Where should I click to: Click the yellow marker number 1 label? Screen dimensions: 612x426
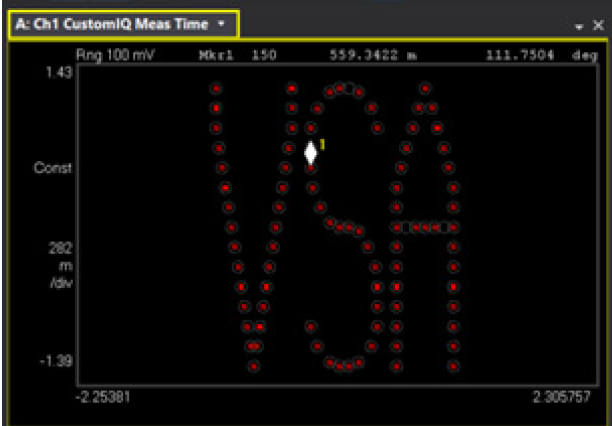tap(322, 145)
